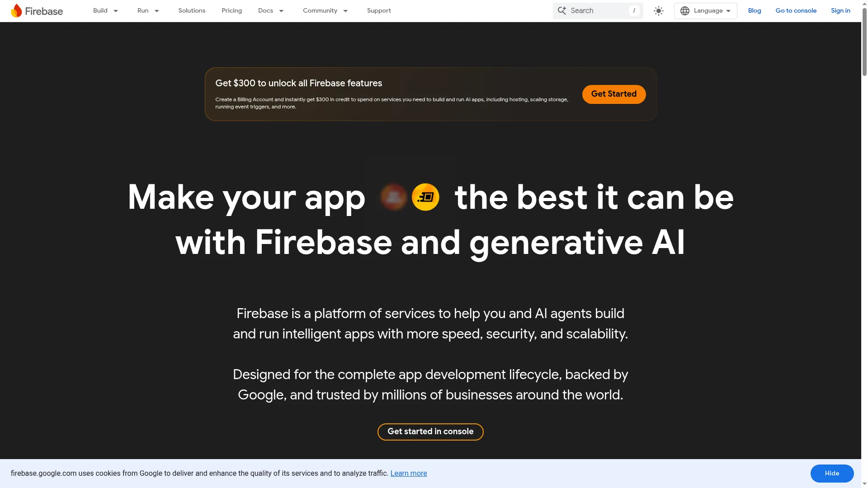Click the orange Get Started button
Viewport: 868px width, 488px height.
point(614,94)
